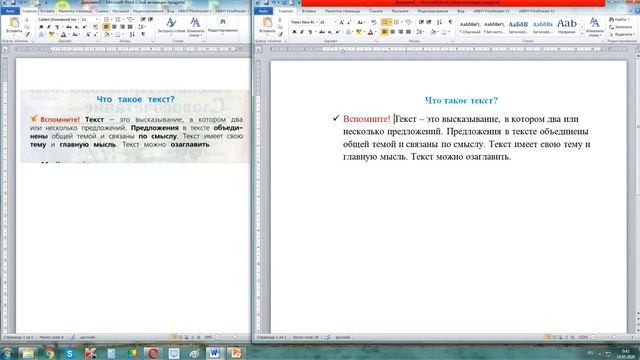Align text left in the left window
This screenshot has height=360, width=640.
click(x=106, y=27)
